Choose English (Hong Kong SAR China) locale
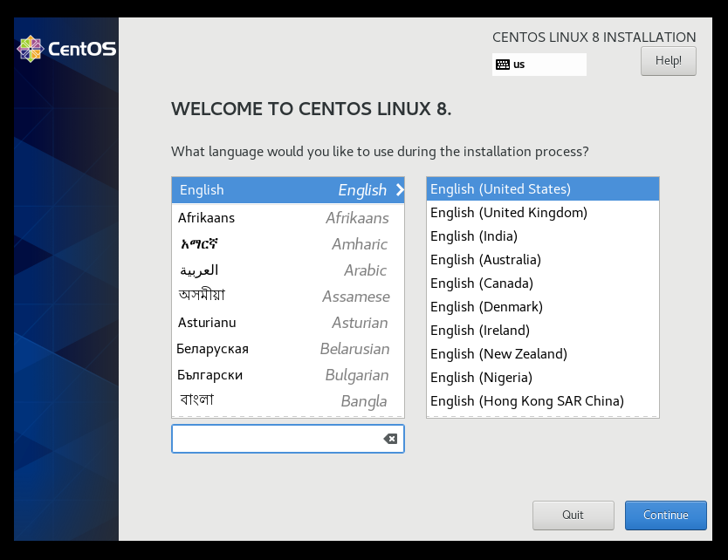 tap(543, 401)
